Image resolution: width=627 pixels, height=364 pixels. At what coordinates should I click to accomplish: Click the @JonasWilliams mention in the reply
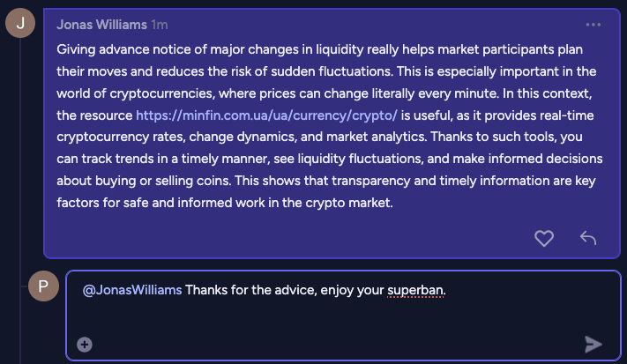(131, 289)
